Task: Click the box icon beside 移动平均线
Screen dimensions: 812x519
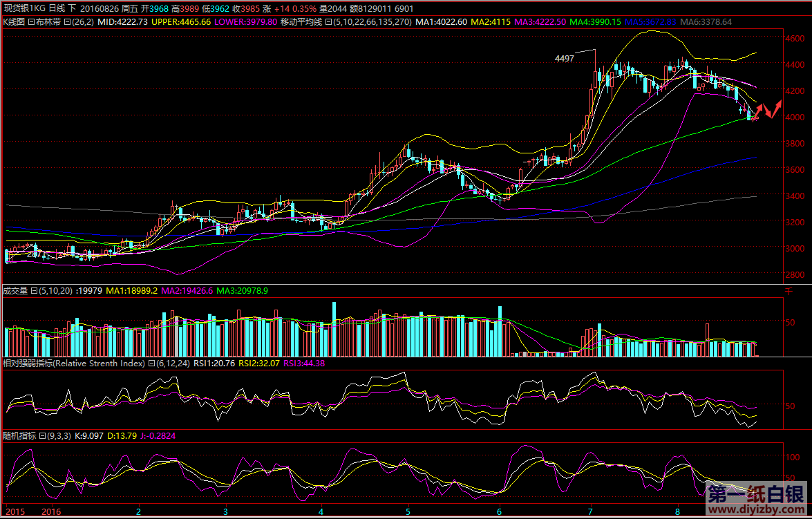Action: 328,22
